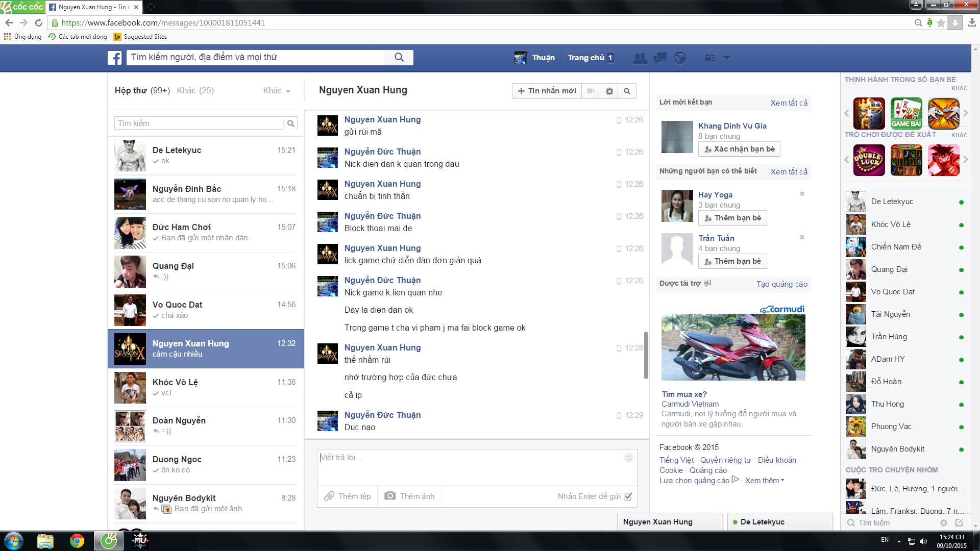The height and width of the screenshot is (551, 980).
Task: Switch to Hộp thư inbox tab
Action: [x=142, y=91]
